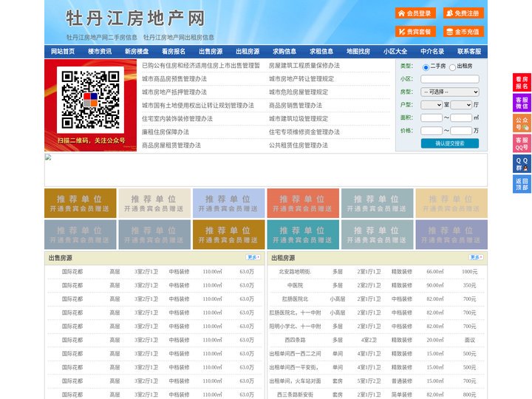The height and width of the screenshot is (399, 532).
Task: Click the teal 推荐单位 banner in second row
Action: click(303, 234)
